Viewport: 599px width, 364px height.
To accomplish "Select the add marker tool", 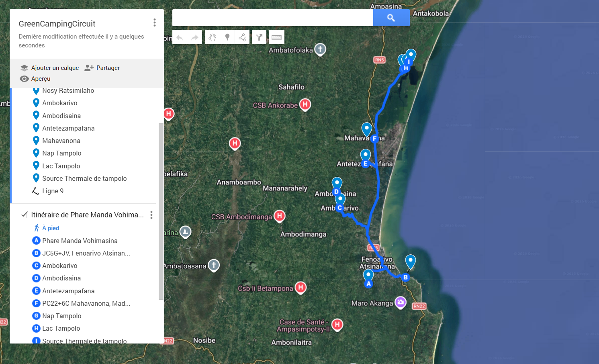I will 227,37.
